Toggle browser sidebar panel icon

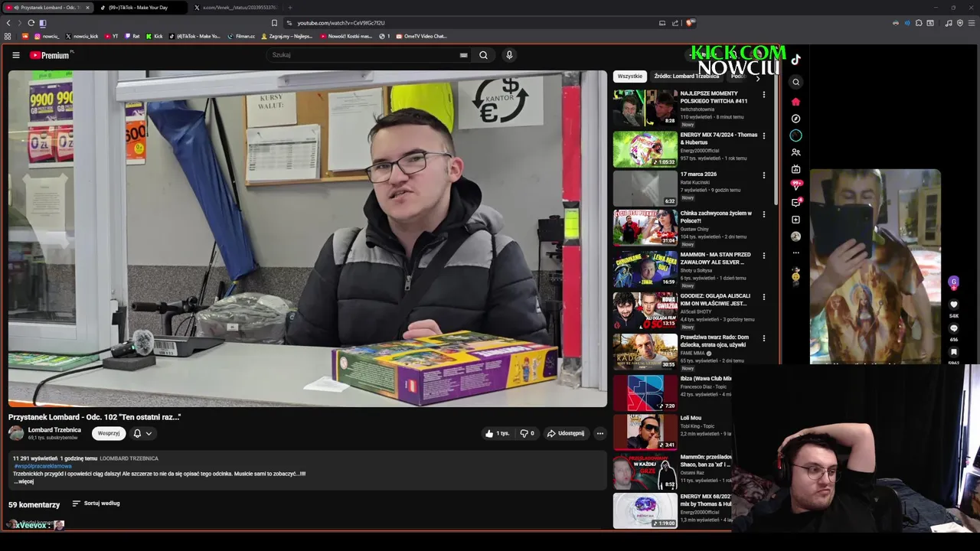pos(43,23)
